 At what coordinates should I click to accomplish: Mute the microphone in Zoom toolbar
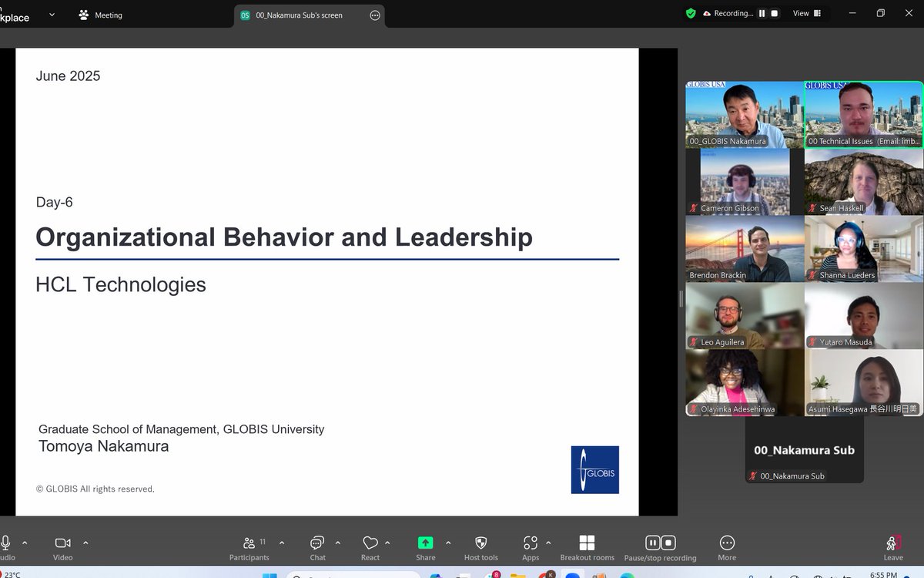[x=5, y=547]
